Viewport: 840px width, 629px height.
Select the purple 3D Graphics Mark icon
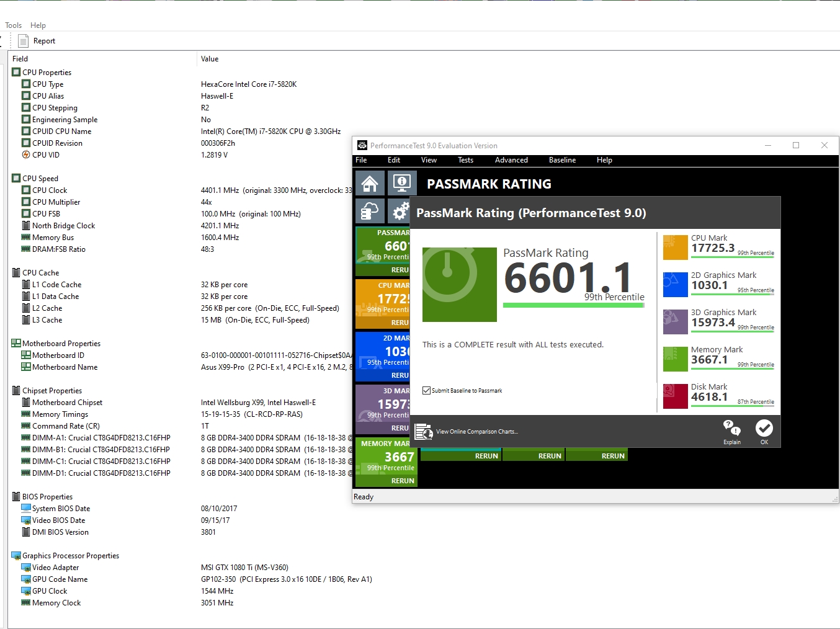tap(676, 322)
